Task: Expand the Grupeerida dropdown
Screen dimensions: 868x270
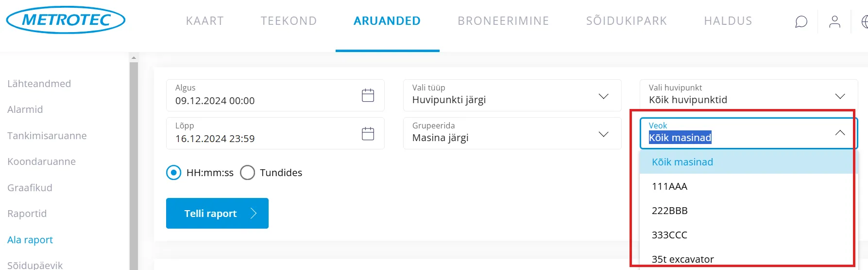Action: point(603,134)
